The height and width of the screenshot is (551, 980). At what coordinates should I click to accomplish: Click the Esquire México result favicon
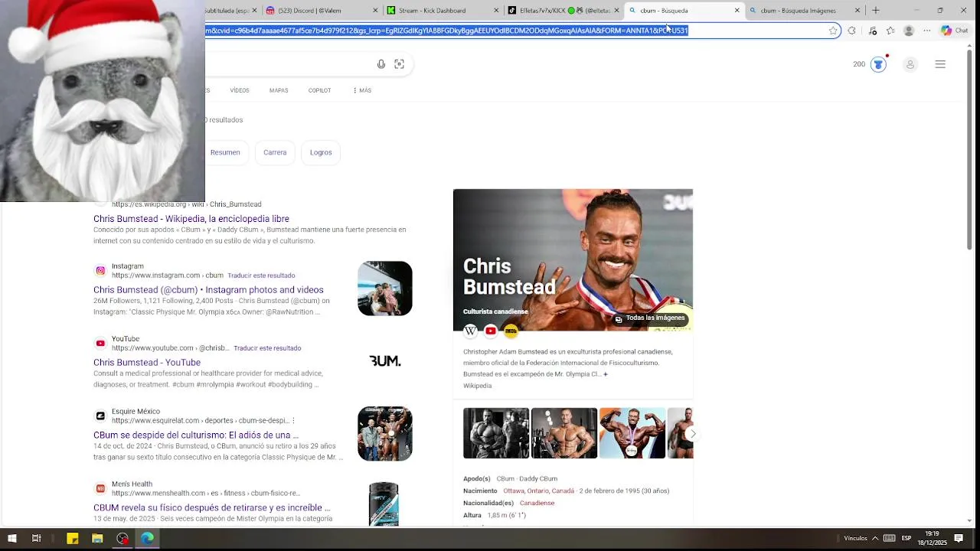[x=100, y=416]
